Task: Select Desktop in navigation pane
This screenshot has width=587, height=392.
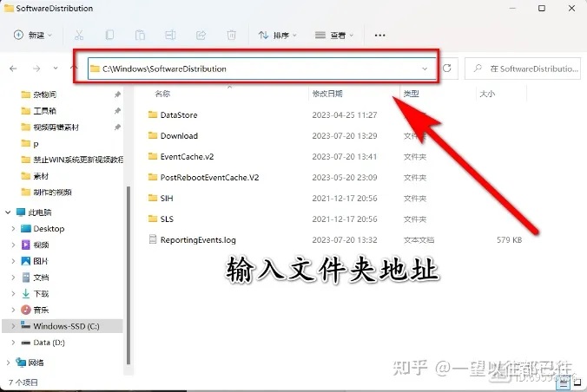Action: point(49,229)
